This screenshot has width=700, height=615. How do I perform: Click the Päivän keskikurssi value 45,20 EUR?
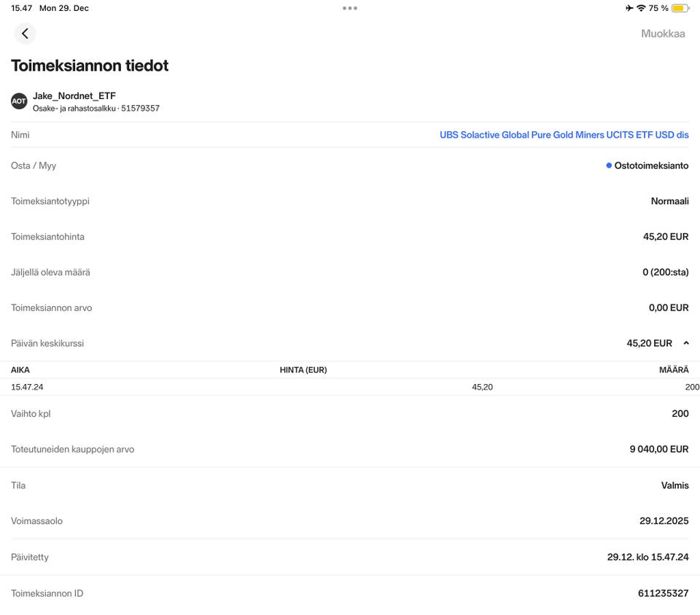649,343
